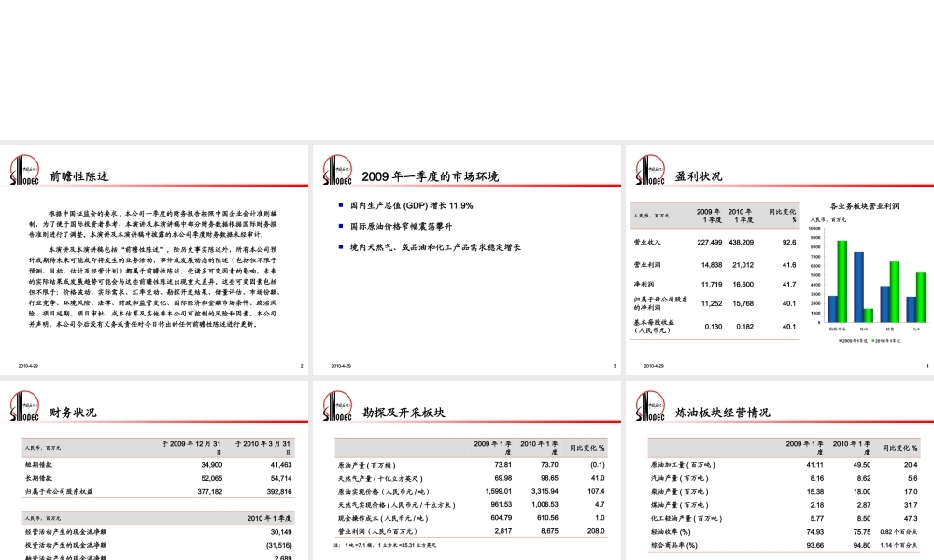Select the shareholder equity value 377,182
Screen dimensions: 934x560
(x=209, y=492)
